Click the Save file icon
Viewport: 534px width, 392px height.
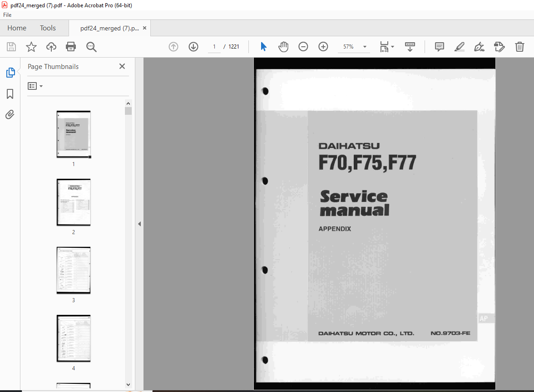[x=11, y=47]
